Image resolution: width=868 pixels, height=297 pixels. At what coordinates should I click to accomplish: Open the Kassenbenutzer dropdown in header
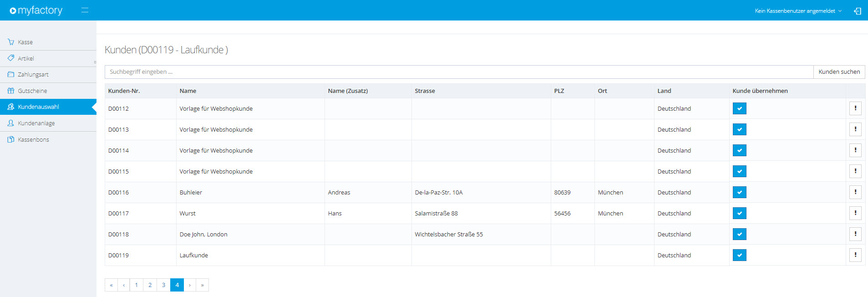pyautogui.click(x=798, y=11)
